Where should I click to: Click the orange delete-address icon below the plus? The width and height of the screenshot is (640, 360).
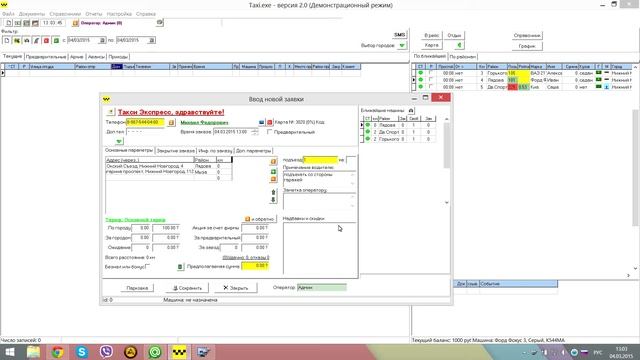tap(273, 179)
